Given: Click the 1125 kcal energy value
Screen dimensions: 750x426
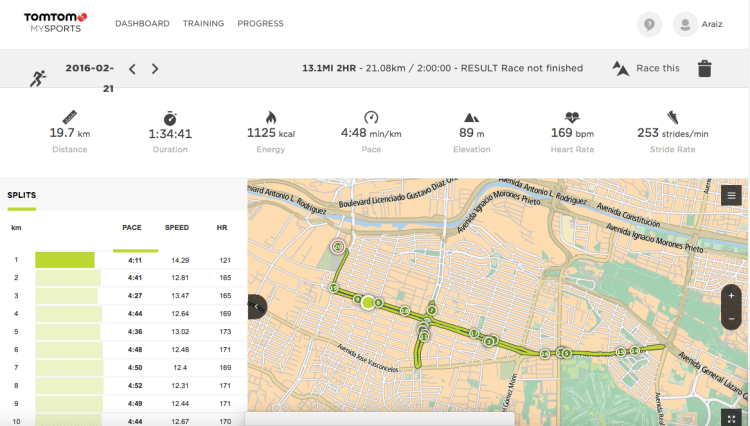Looking at the screenshot, I should click(271, 133).
